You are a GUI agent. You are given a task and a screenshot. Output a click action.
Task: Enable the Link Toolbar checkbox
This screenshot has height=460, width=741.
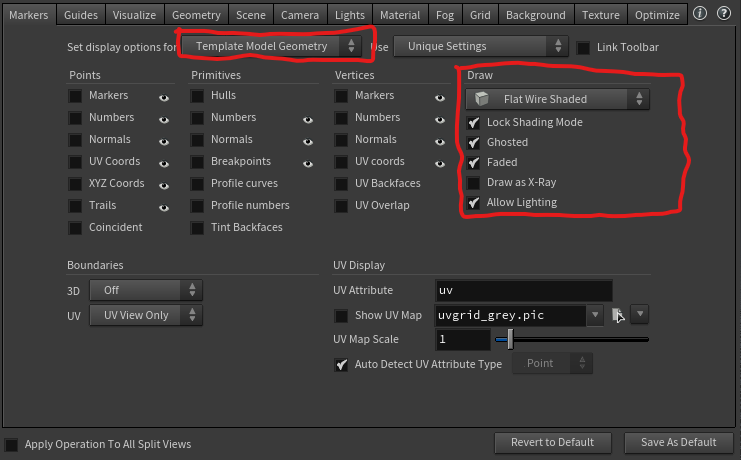click(584, 48)
